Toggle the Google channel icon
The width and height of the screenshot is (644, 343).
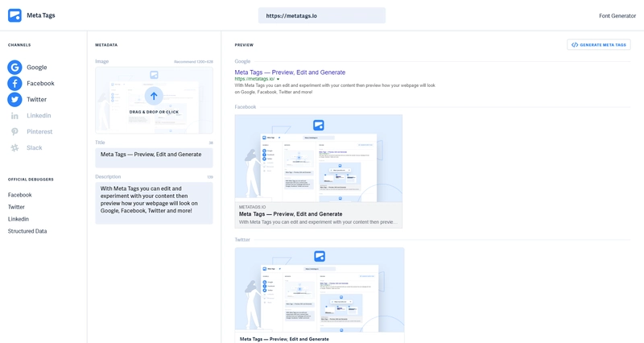pyautogui.click(x=14, y=68)
